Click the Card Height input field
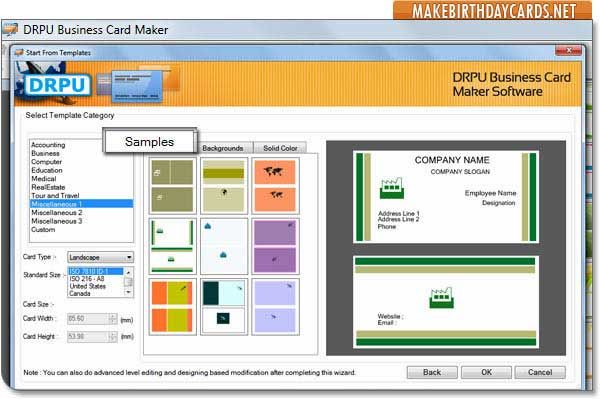The width and height of the screenshot is (600, 399). point(88,337)
